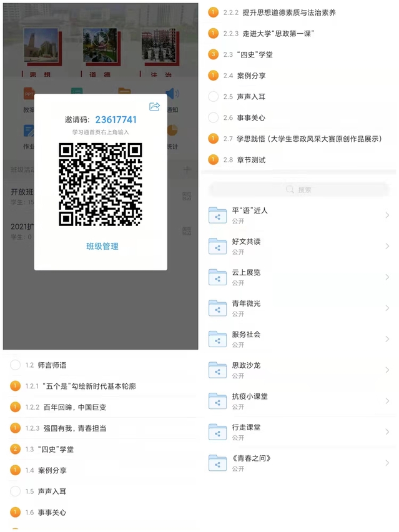This screenshot has height=532, width=399.
Task: Open 1.2.1 “五个是”勾绘新时代基本轮廓
Action: tap(81, 386)
